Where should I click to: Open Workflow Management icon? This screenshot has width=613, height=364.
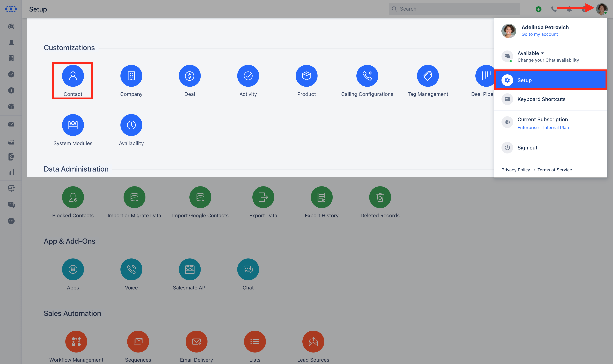[76, 341]
